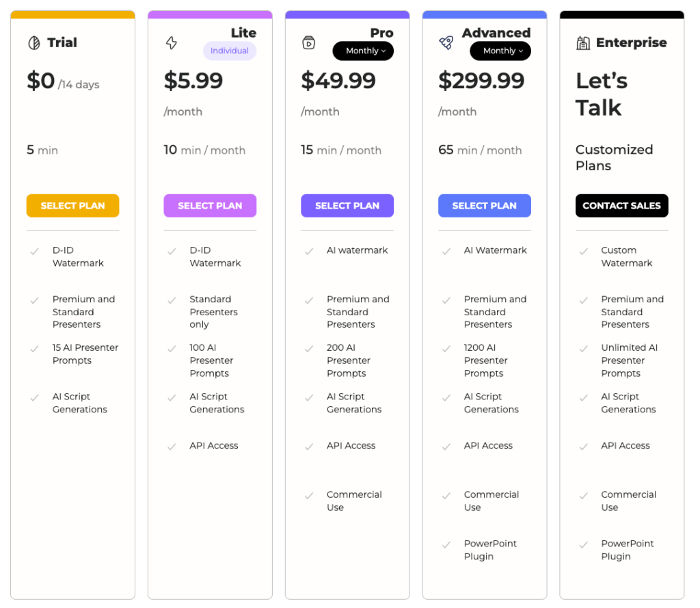Click the leaf icon beside Trial
The height and width of the screenshot is (608, 700).
[34, 43]
